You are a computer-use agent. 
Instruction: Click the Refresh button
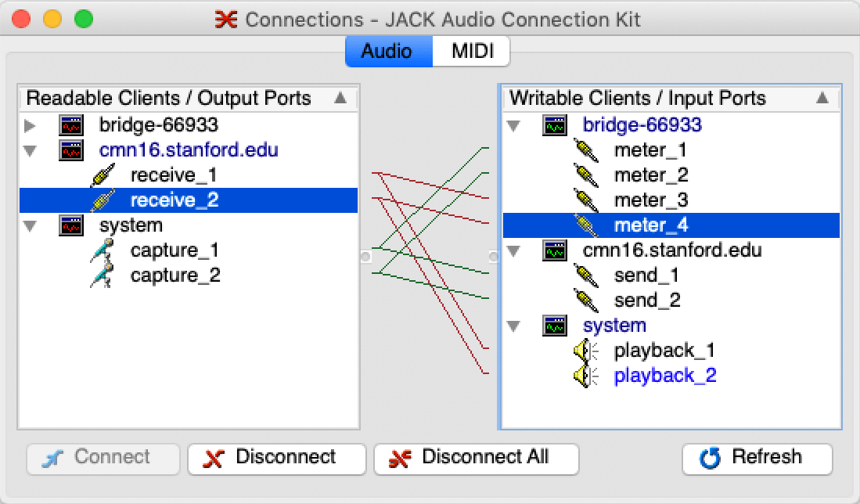click(x=757, y=459)
